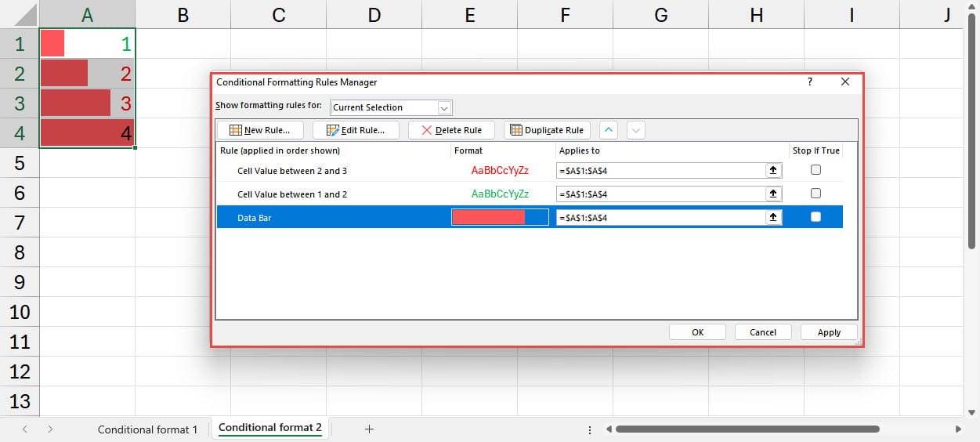The height and width of the screenshot is (442, 980).
Task: Move rule down with the down arrow
Action: (636, 130)
